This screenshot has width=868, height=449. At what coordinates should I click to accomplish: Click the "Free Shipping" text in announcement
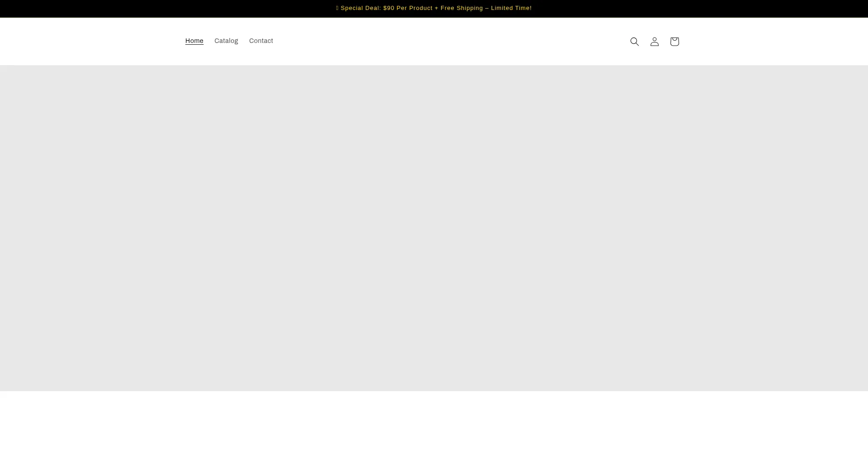462,8
